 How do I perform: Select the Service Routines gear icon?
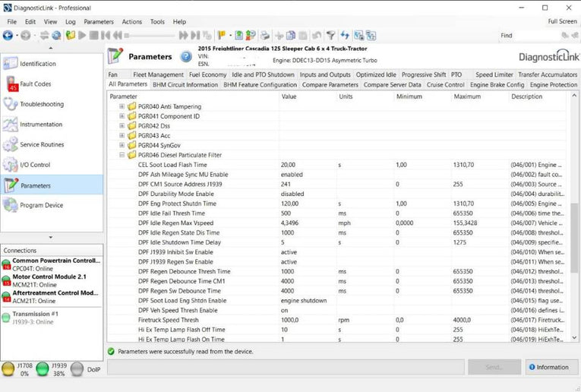click(x=11, y=144)
